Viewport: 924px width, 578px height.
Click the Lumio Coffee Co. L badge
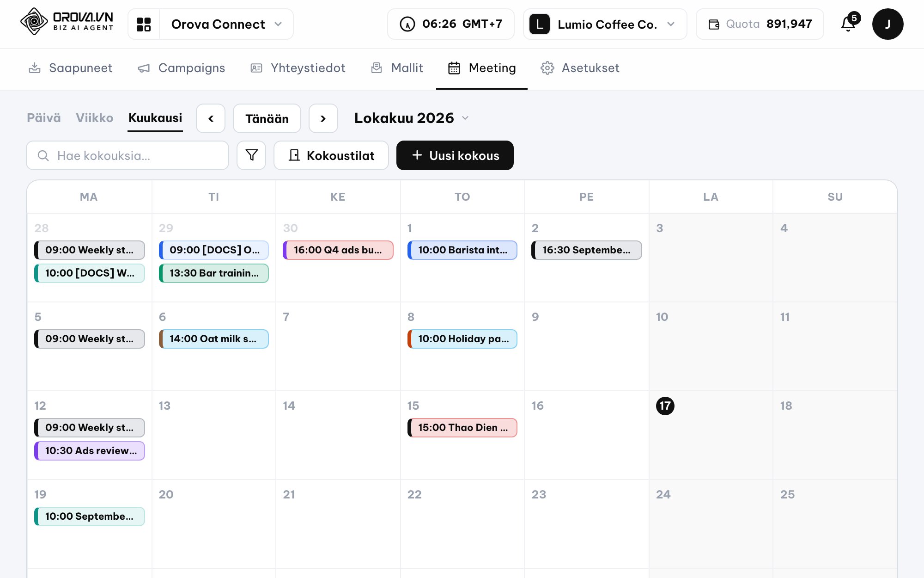coord(539,24)
